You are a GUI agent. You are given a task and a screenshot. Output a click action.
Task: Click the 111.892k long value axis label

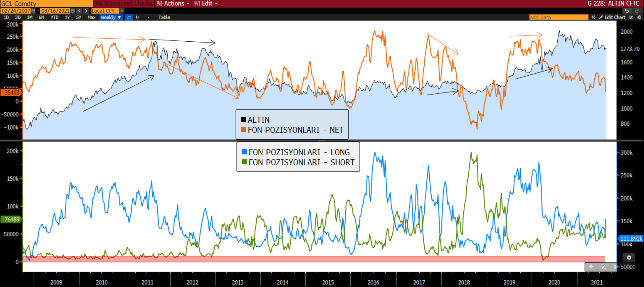[631, 239]
